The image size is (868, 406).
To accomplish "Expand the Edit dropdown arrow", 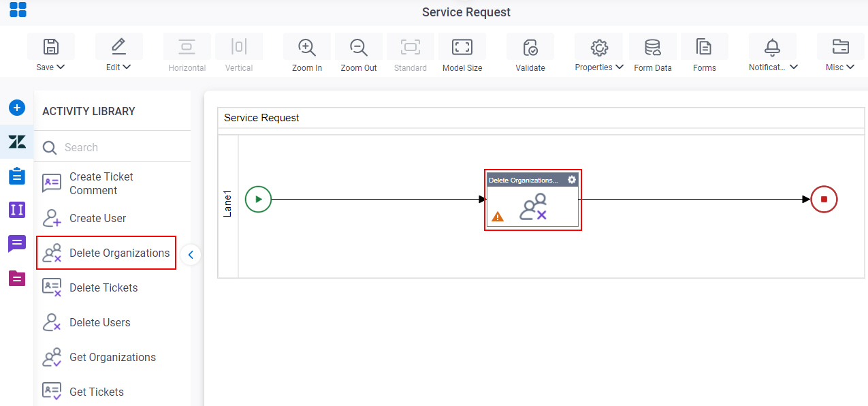I will 127,67.
